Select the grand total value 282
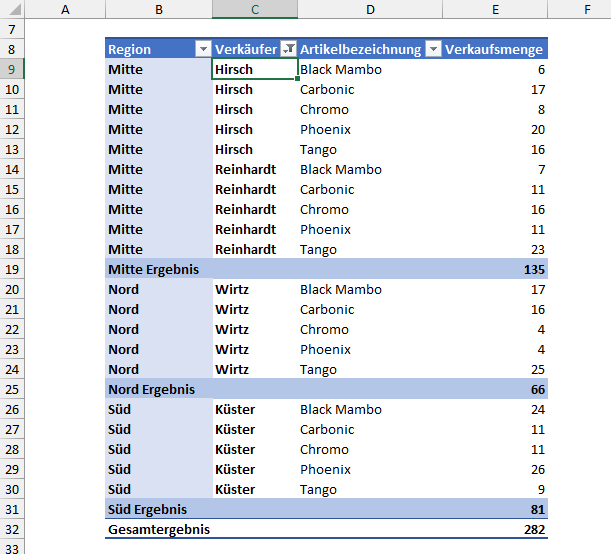 click(532, 529)
